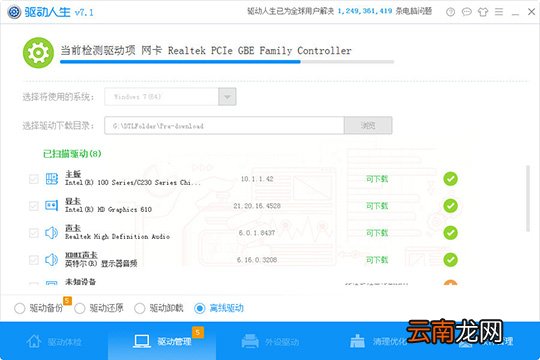Open the help question mark icon
Viewport: 540px width, 360px height.
pos(450,12)
